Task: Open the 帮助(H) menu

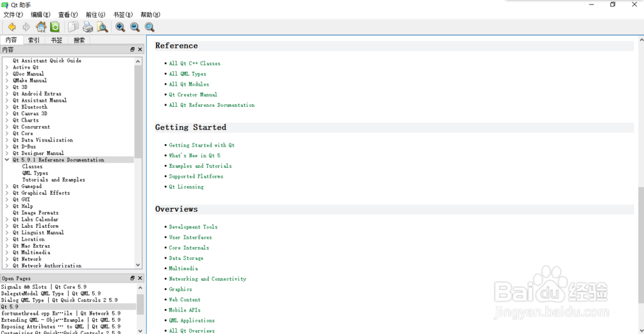Action: [x=150, y=15]
